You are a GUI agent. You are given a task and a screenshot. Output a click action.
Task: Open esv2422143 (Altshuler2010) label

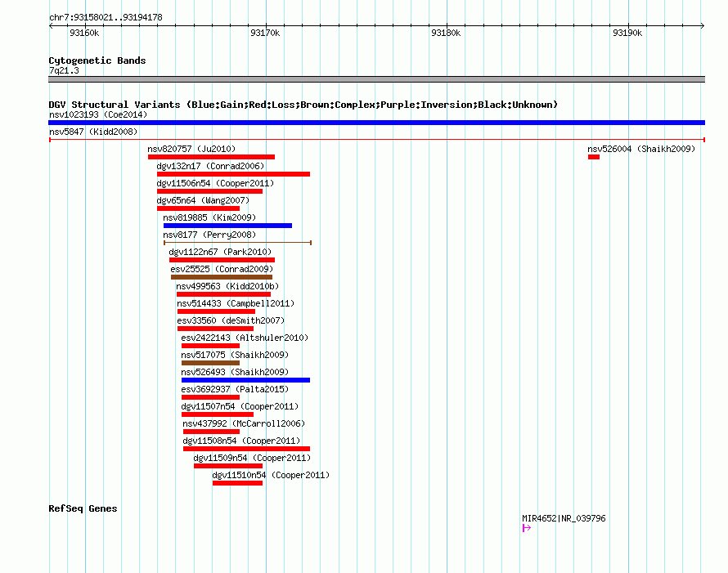pos(245,338)
